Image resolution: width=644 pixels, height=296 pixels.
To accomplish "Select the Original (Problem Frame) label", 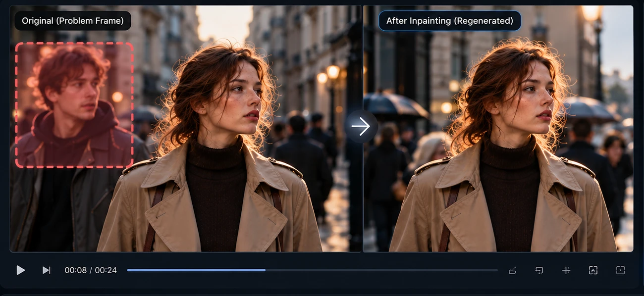I will (72, 21).
